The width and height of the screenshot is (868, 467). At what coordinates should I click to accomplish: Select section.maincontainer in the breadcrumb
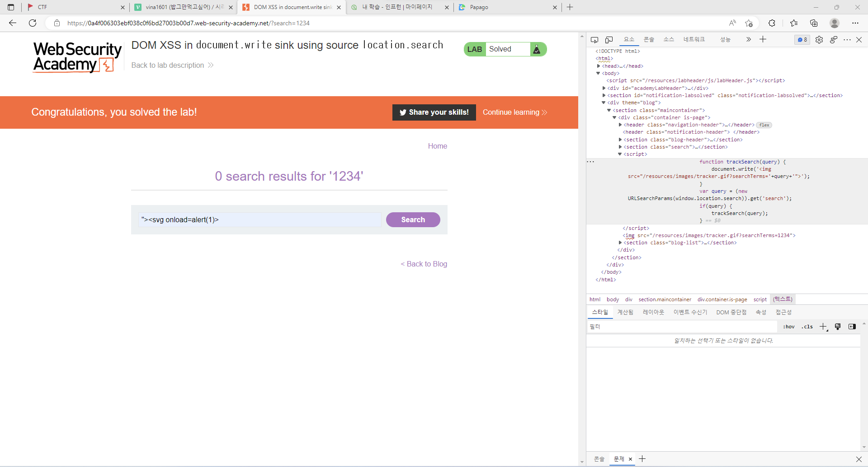[665, 299]
